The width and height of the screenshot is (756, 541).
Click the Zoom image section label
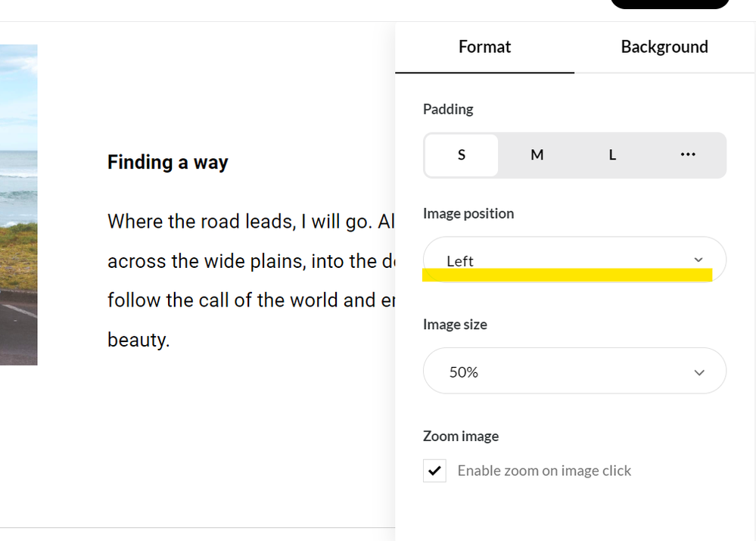tap(460, 436)
